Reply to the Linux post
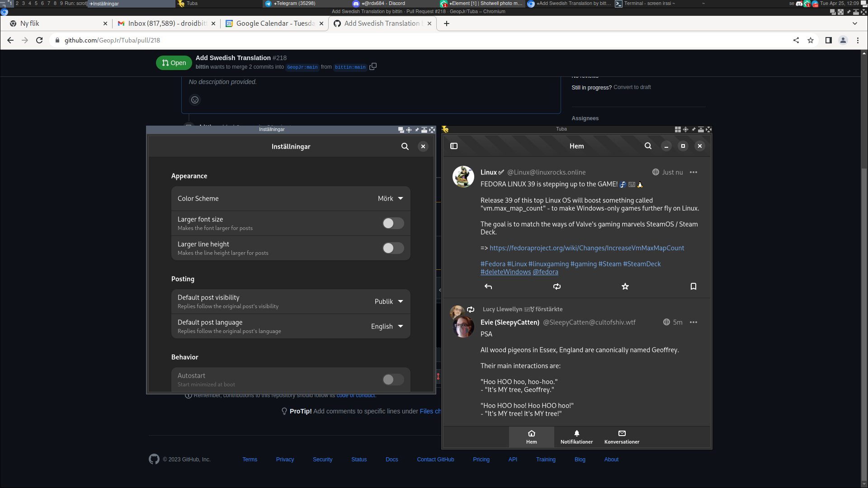 click(488, 286)
